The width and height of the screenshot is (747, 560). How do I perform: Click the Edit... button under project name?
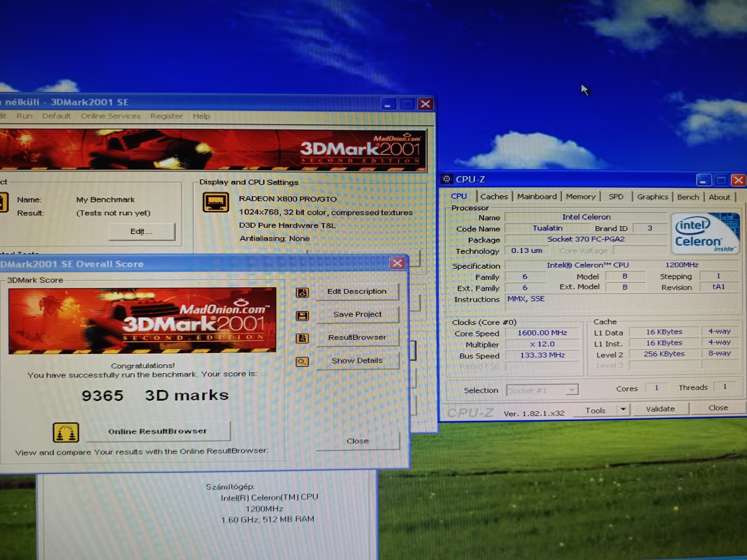[x=142, y=231]
